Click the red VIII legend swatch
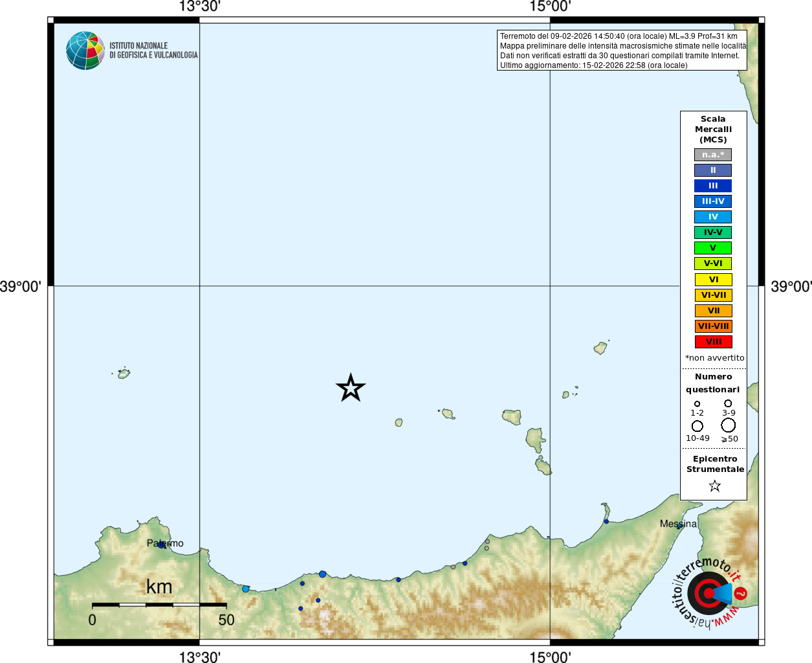The width and height of the screenshot is (812, 663). coord(714,342)
